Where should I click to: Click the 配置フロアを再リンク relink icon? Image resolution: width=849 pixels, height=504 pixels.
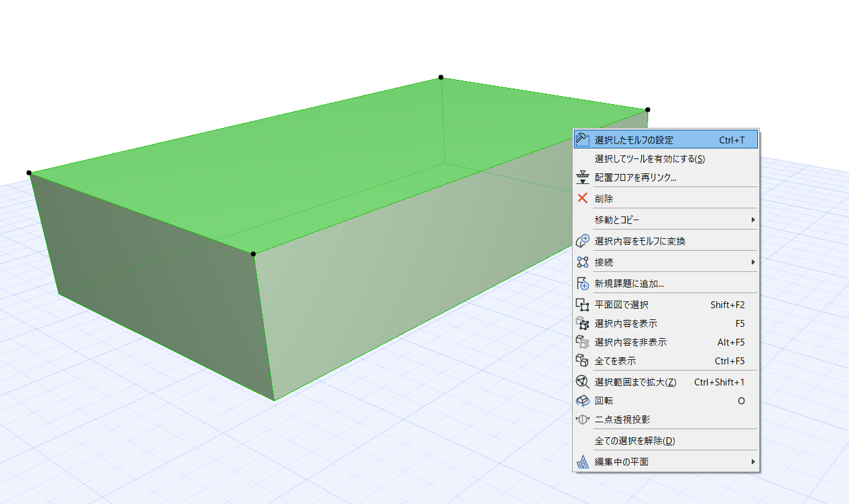[x=583, y=177]
